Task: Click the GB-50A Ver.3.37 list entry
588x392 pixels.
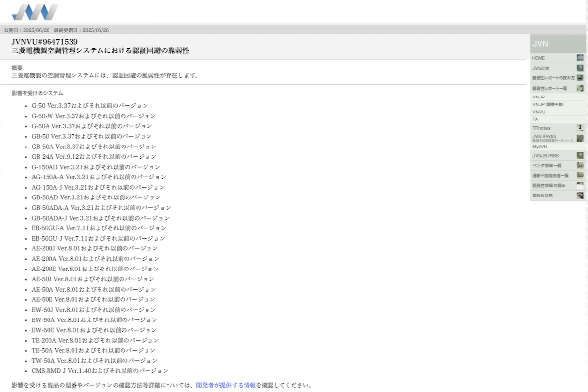Action: [x=94, y=147]
